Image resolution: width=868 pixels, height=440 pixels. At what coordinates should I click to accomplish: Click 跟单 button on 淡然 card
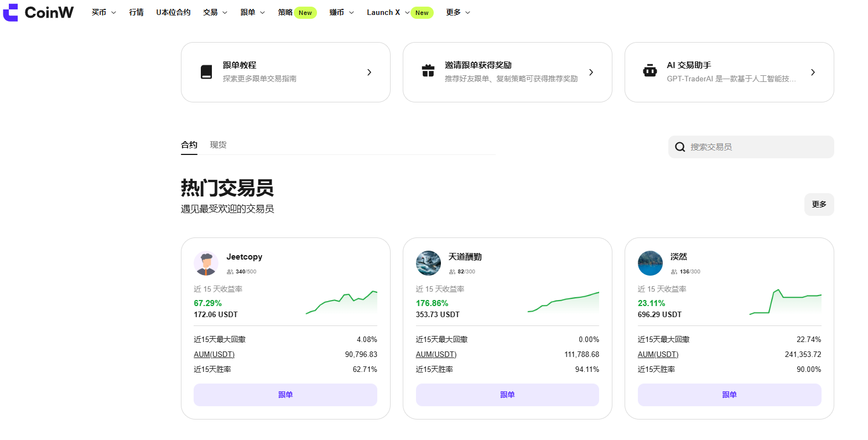coord(729,395)
